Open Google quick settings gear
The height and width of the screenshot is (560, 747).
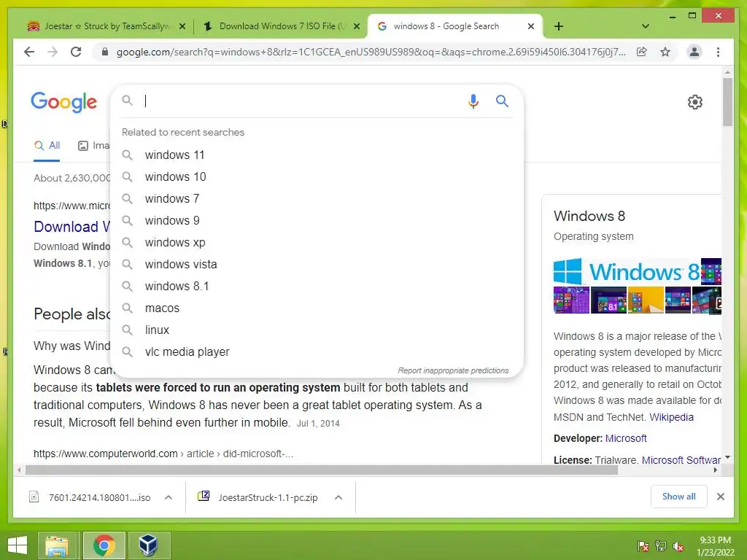[695, 102]
